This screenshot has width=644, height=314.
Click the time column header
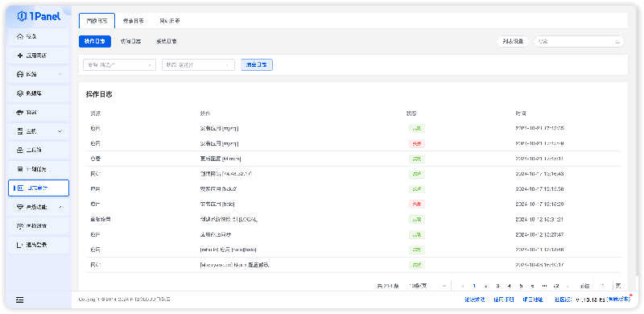[521, 114]
